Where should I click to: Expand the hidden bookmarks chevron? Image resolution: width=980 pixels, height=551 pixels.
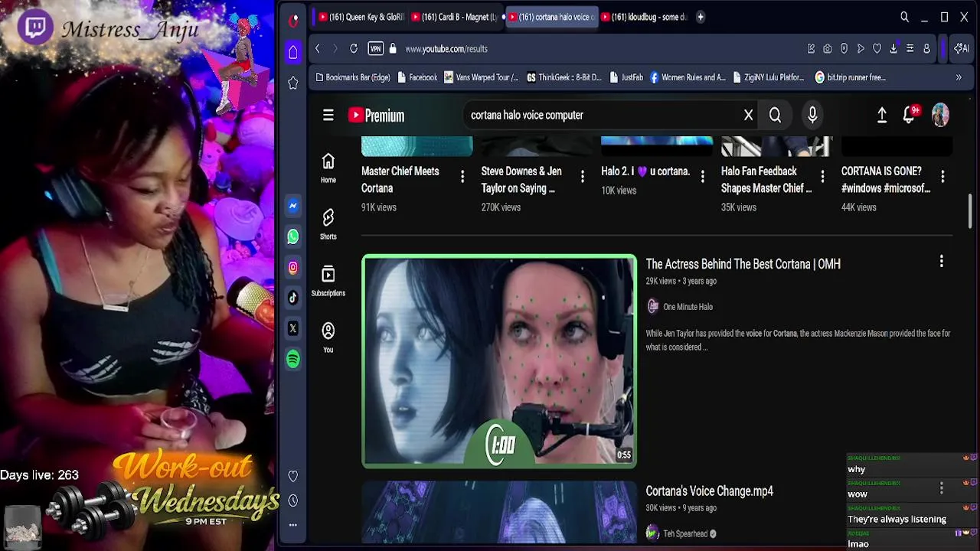pyautogui.click(x=959, y=77)
